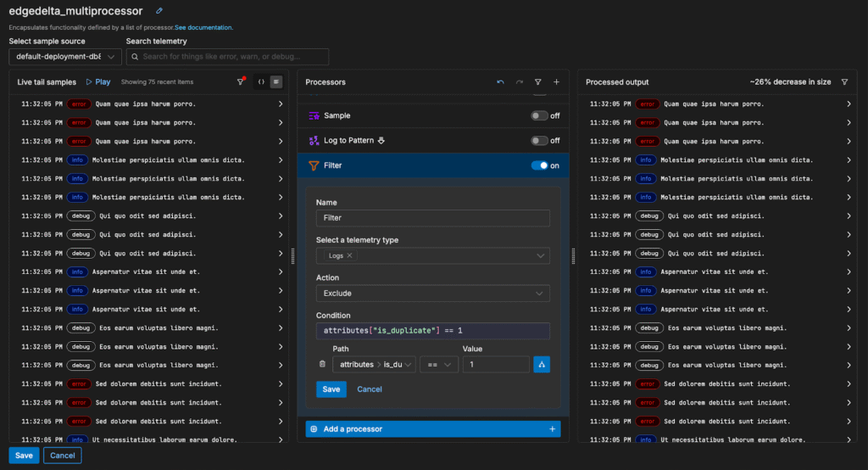
Task: Click the pencil icon beside edgedelta_multiprocessor title
Action: 160,11
